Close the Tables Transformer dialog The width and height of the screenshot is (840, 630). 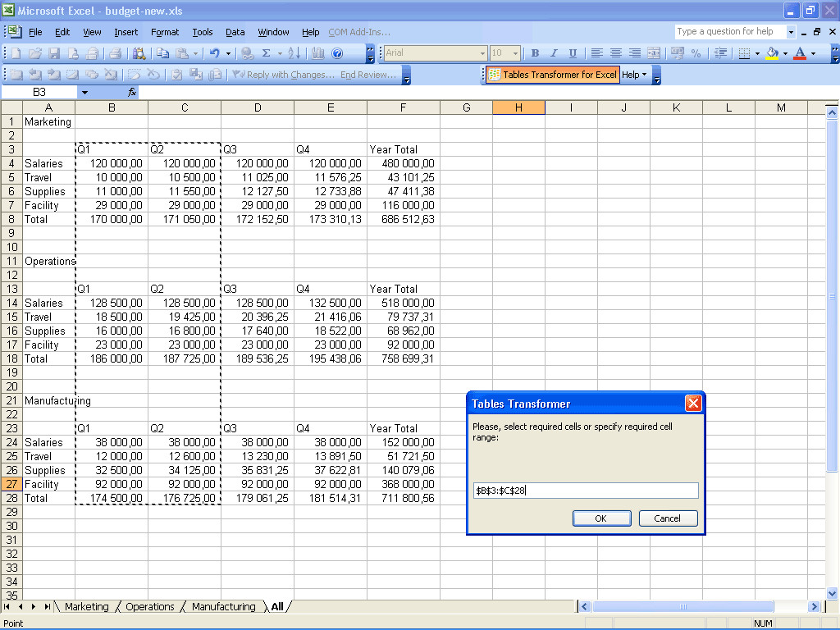(693, 404)
